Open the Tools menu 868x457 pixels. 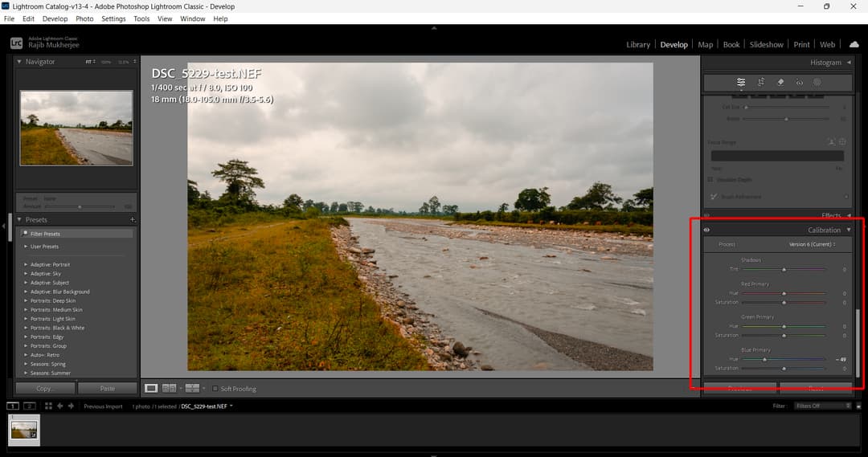point(141,18)
